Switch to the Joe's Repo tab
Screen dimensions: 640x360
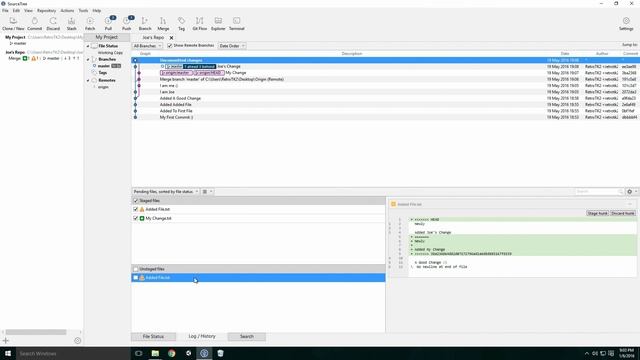[x=153, y=38]
